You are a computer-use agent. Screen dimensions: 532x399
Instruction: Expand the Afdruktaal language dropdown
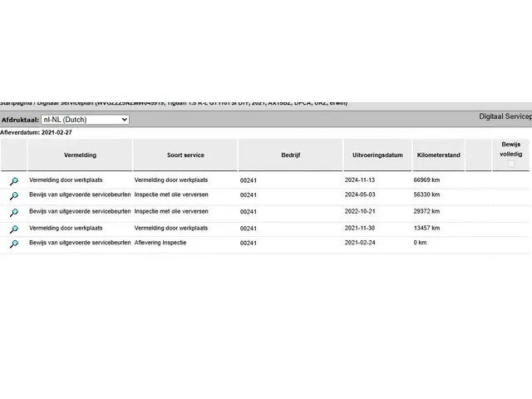coord(86,120)
